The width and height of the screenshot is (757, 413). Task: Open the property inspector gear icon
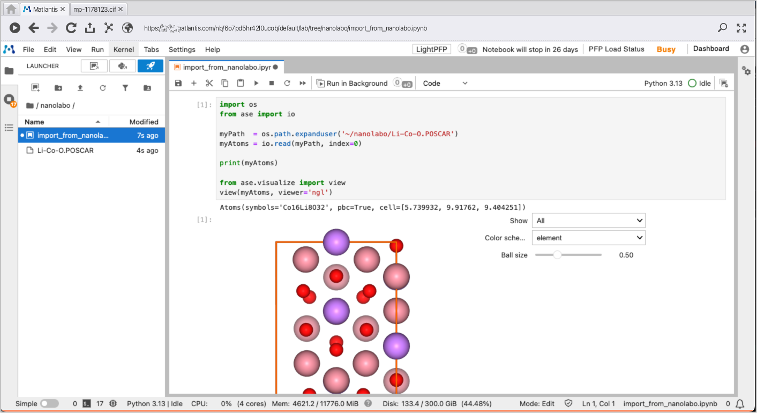click(x=745, y=69)
